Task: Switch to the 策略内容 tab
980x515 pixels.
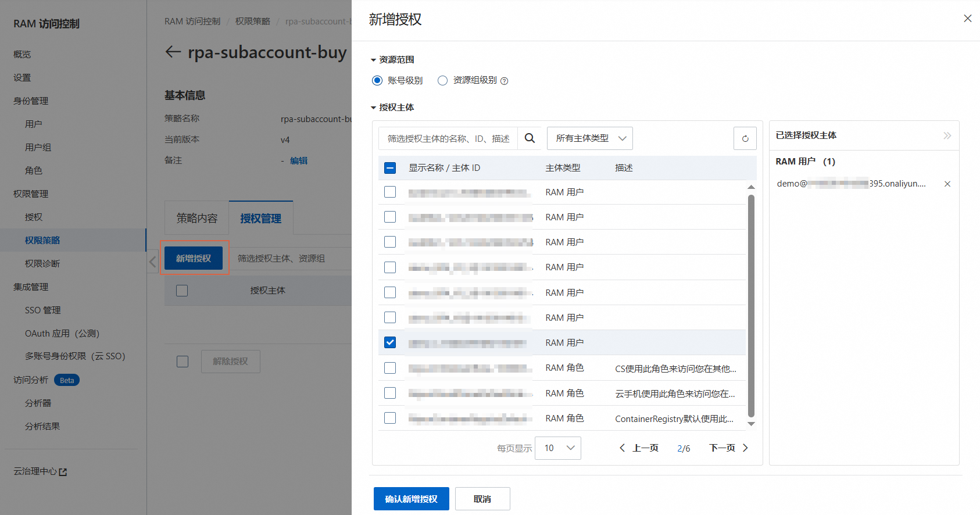Action: 197,218
